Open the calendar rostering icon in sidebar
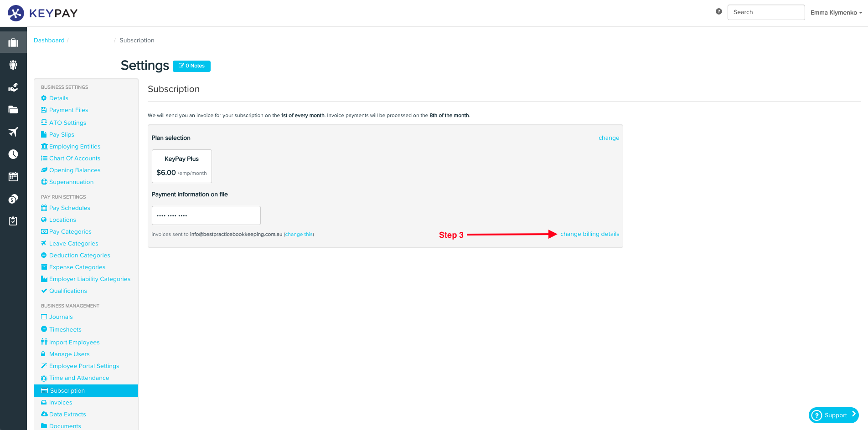Viewport: 868px width, 430px height. [13, 176]
